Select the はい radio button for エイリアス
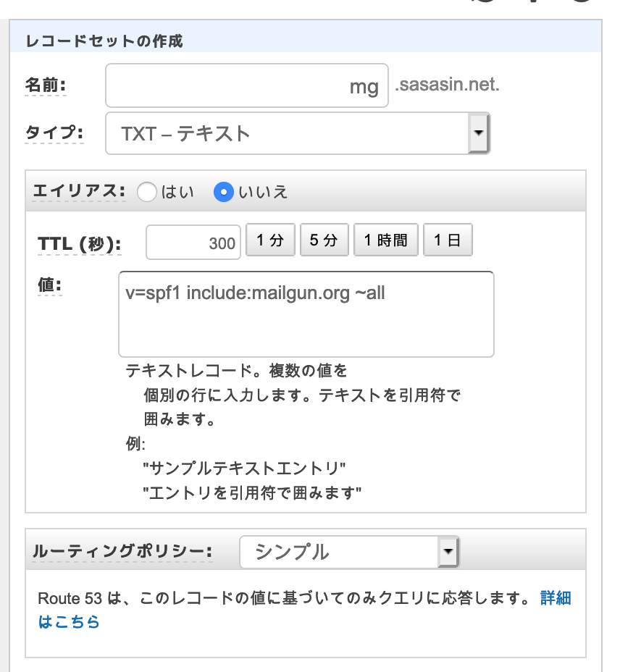Viewport: 620px width, 672px height. point(147,192)
